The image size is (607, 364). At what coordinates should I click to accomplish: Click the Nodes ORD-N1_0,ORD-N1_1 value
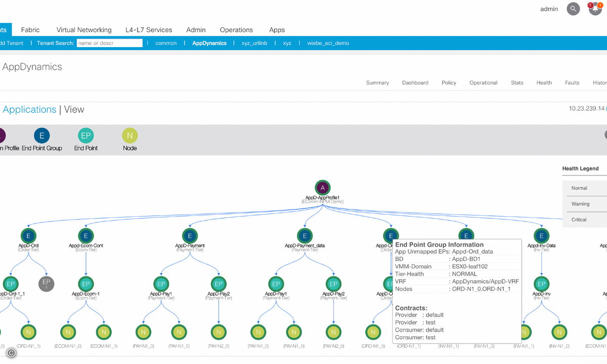click(x=481, y=289)
